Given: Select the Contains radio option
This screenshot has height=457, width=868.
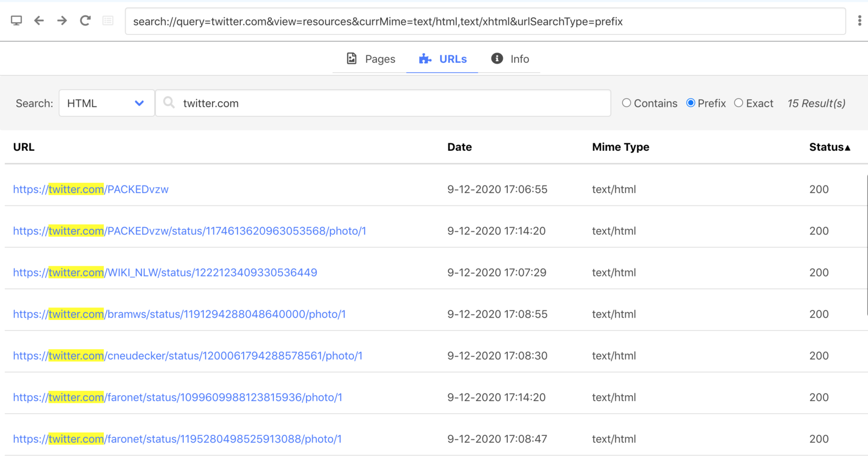Looking at the screenshot, I should point(627,103).
